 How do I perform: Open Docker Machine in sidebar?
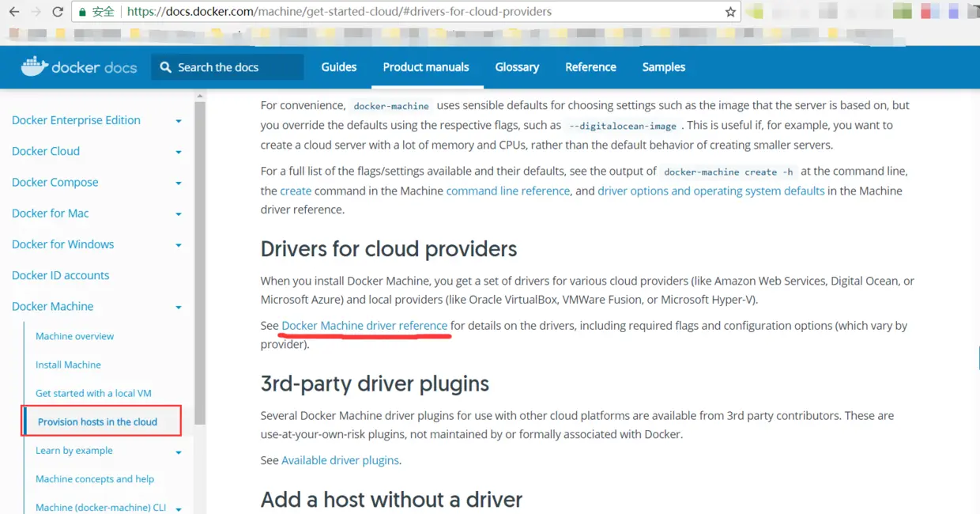coord(52,306)
